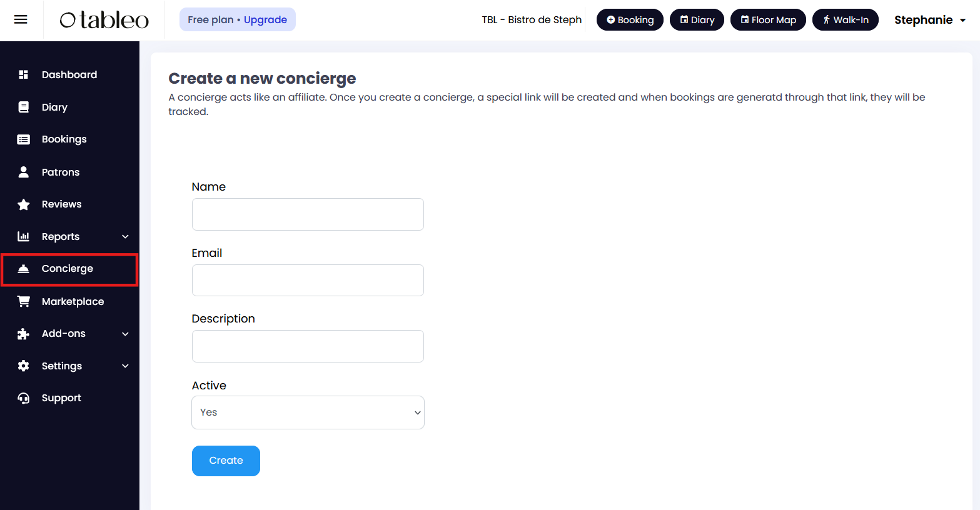
Task: Click the blue Create button
Action: point(226,461)
